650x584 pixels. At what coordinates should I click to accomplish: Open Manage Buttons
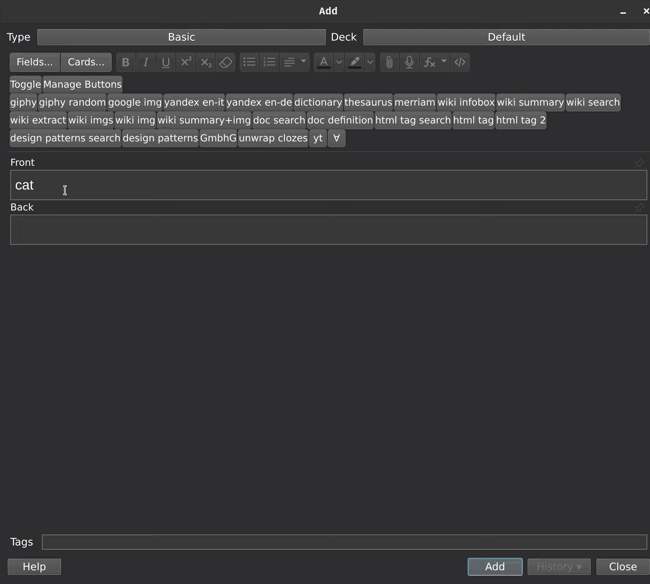pos(82,84)
